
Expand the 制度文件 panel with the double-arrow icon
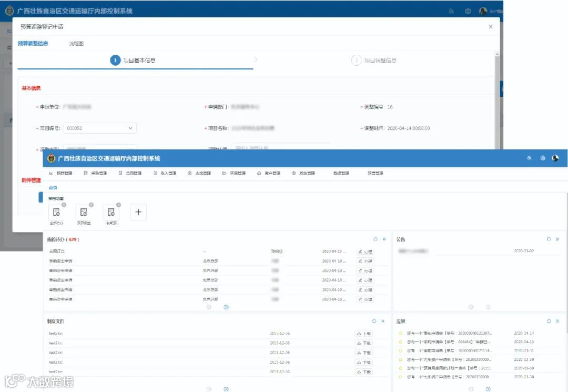point(382,321)
